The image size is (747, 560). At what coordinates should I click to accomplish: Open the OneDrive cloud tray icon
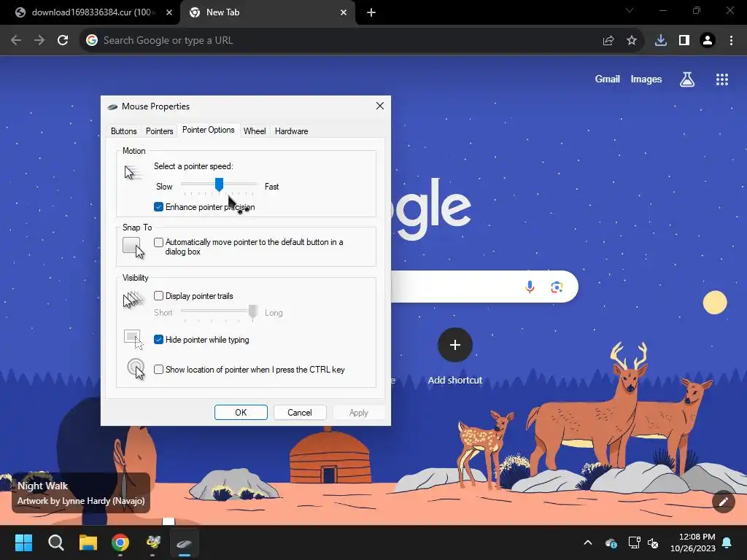[611, 542]
